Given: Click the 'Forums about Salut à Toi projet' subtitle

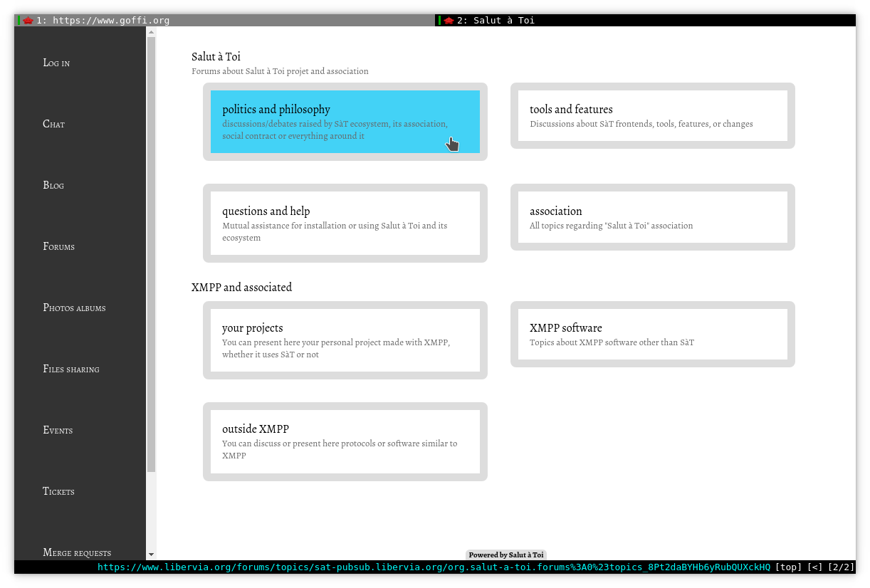Looking at the screenshot, I should click(x=280, y=71).
